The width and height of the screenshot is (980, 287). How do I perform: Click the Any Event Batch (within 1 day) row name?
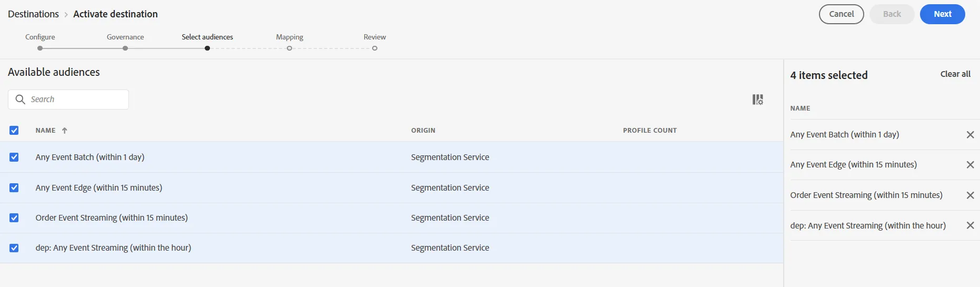(90, 157)
